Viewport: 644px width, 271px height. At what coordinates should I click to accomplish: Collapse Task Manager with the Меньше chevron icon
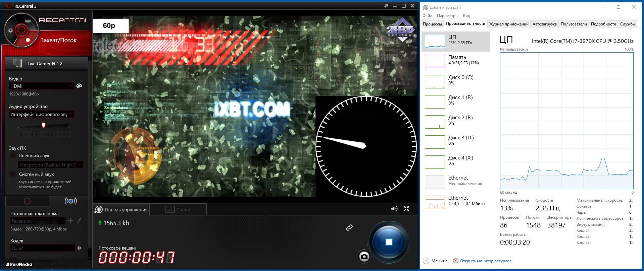pyautogui.click(x=426, y=261)
